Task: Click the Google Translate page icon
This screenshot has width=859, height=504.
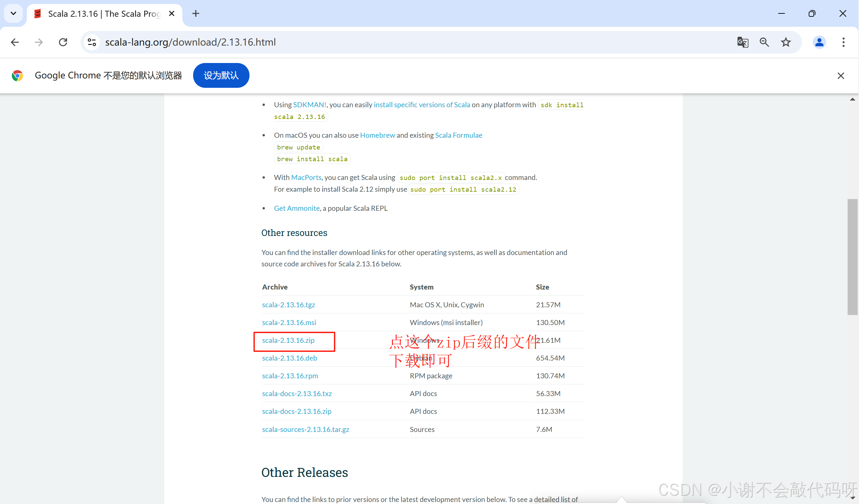Action: (x=742, y=42)
